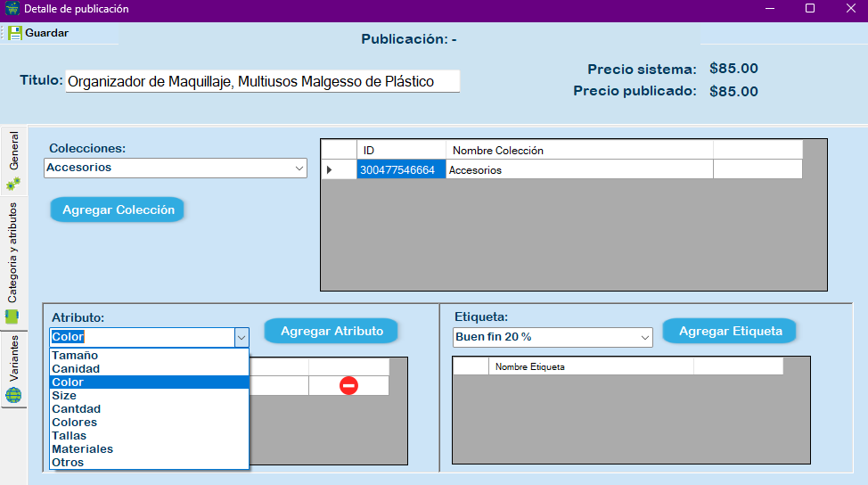Expand the Colecciones dropdown
Image resolution: width=868 pixels, height=485 pixels.
pos(299,168)
